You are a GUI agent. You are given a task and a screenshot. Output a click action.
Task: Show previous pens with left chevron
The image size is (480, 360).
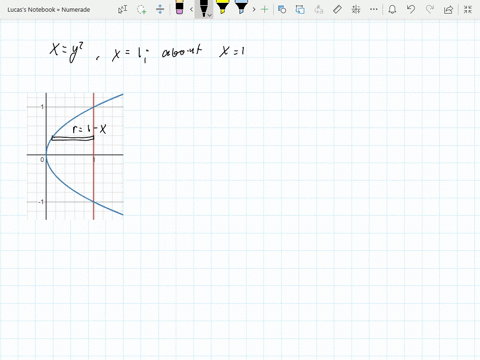[191, 9]
